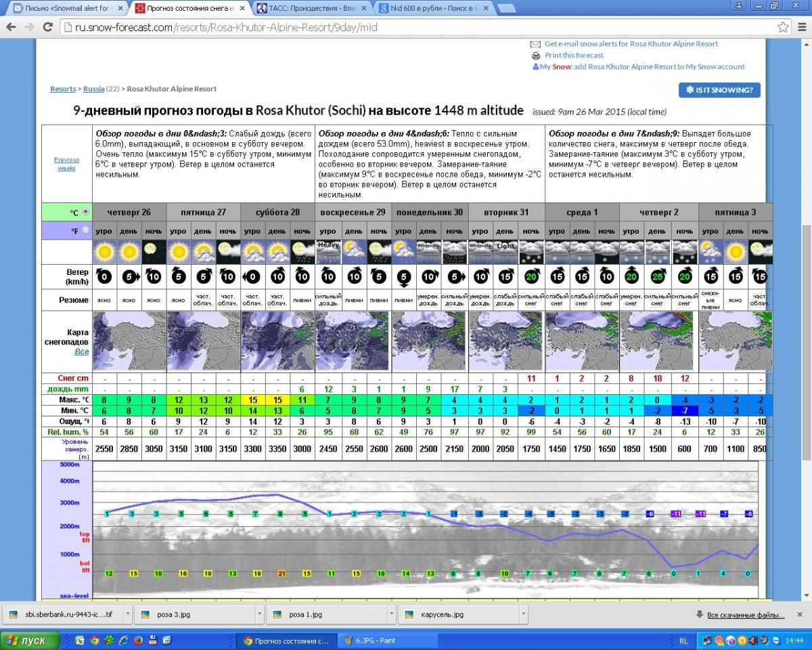Screen dimensions: 812x650
Task: Close the Snowmail alert tab
Action: coord(120,9)
